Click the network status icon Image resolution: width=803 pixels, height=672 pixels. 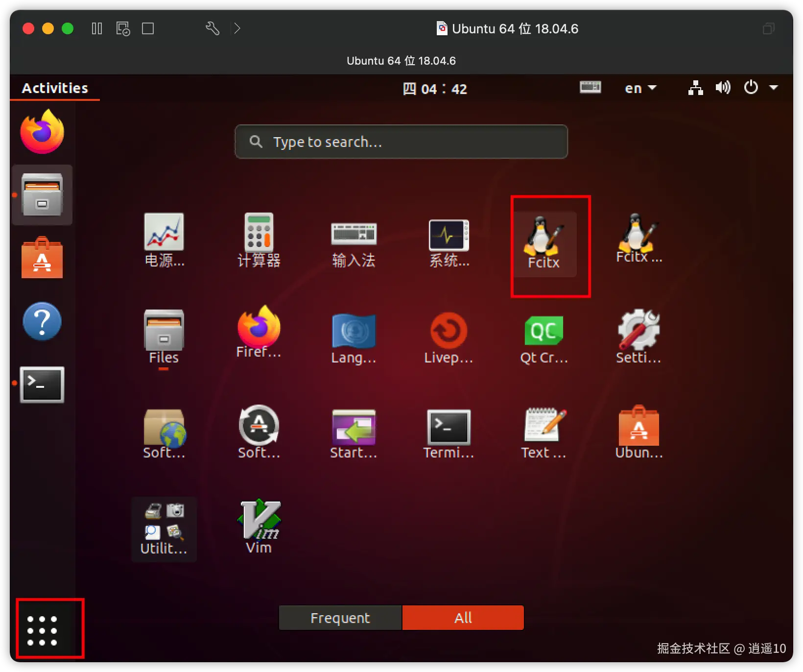[x=696, y=88]
